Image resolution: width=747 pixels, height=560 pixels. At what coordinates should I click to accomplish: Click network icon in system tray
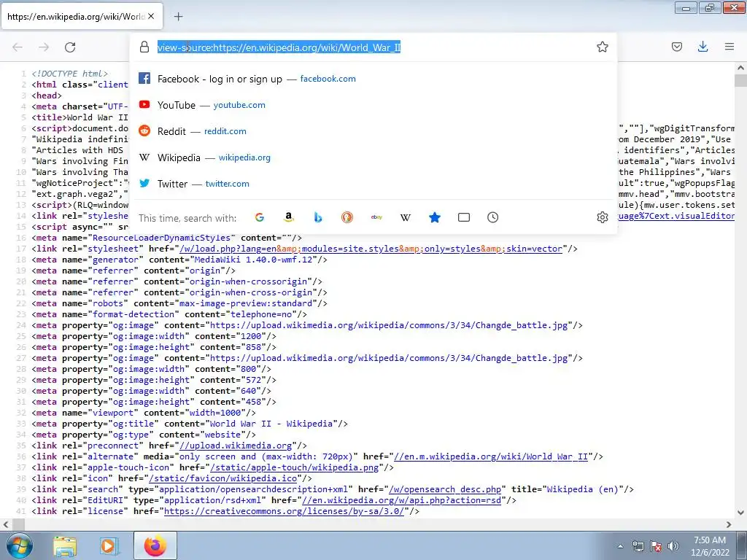(x=638, y=546)
